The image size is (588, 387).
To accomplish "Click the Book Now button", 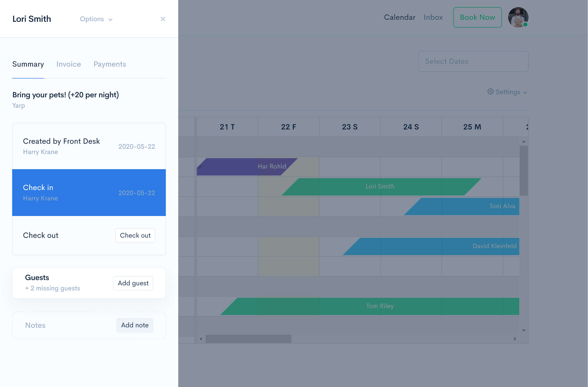I will coord(477,17).
